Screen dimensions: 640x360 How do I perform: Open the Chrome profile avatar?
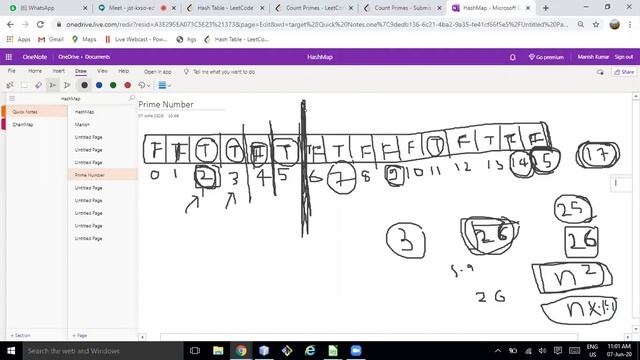614,24
